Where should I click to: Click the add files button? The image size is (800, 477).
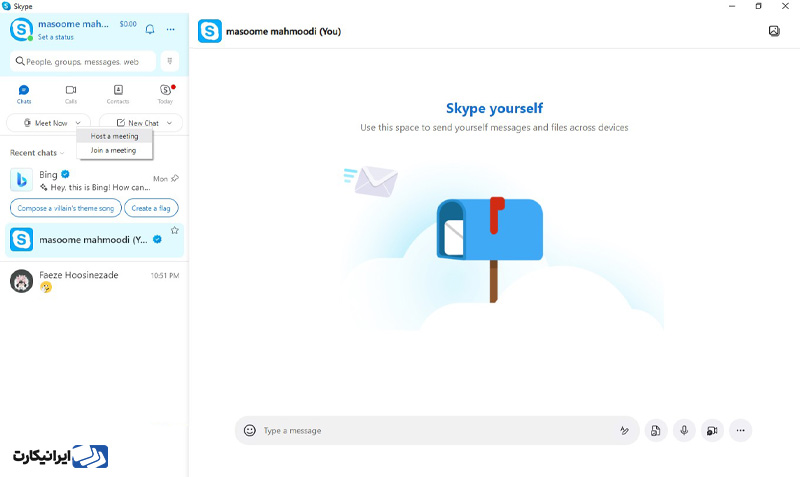tap(656, 431)
